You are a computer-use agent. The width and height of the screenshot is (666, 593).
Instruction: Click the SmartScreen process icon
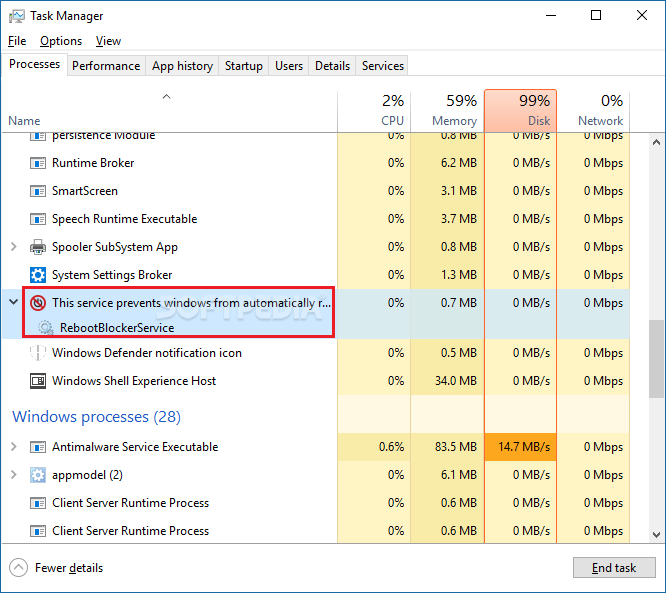click(38, 191)
